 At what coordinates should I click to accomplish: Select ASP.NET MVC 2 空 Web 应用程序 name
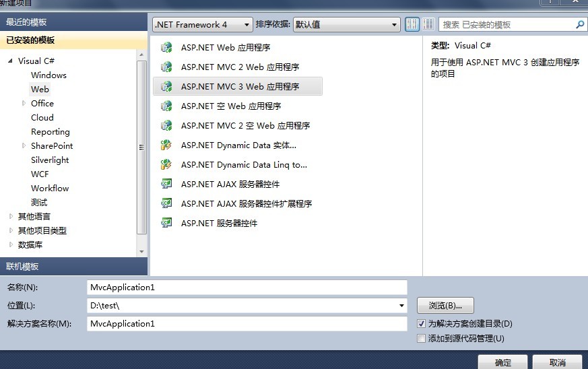tap(245, 126)
